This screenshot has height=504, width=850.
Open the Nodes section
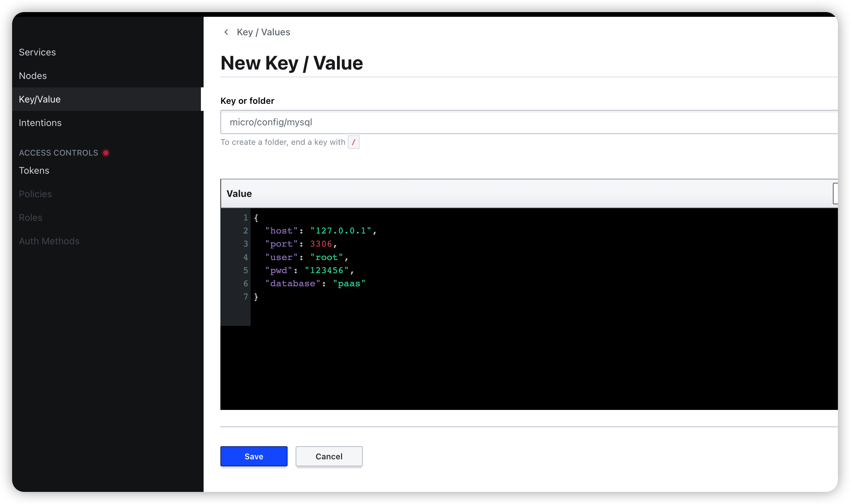[33, 75]
